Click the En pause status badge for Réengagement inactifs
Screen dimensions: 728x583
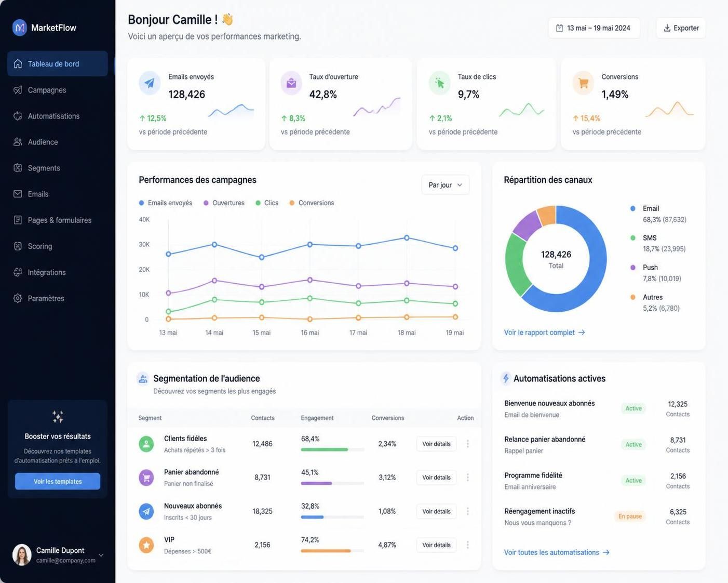click(630, 516)
